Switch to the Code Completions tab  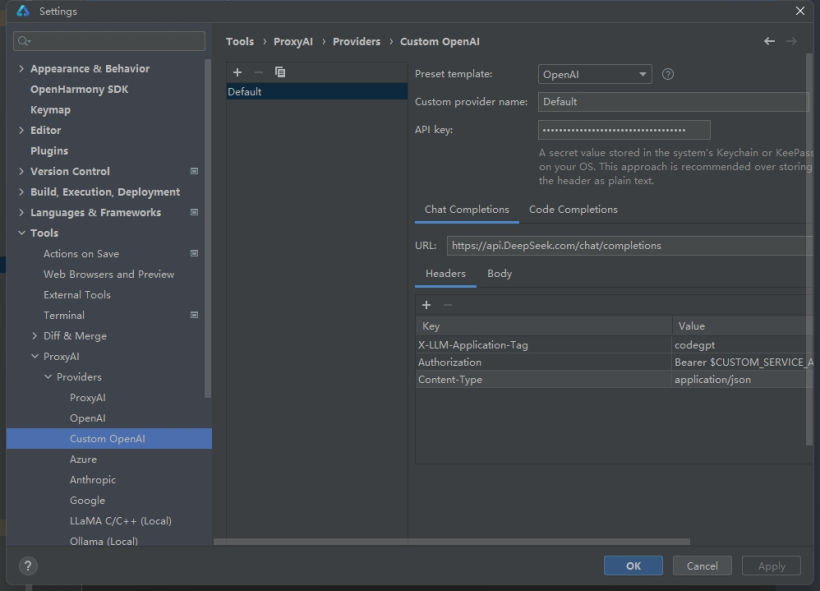[573, 210]
